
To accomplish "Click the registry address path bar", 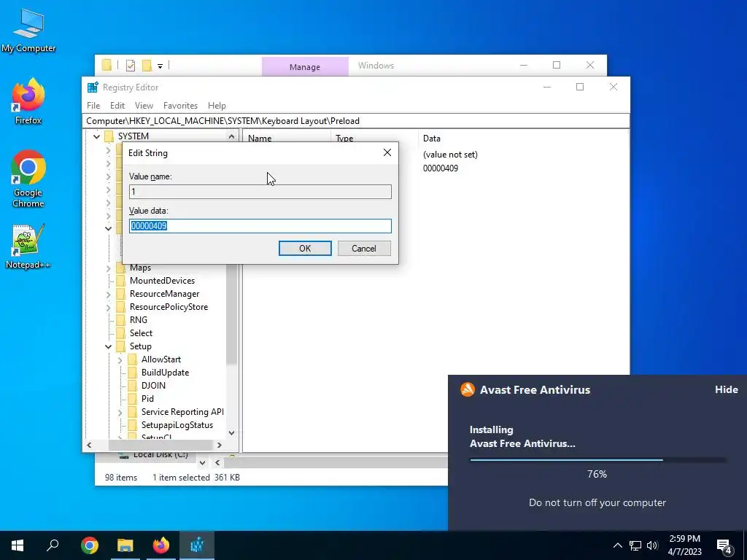I will pyautogui.click(x=356, y=121).
